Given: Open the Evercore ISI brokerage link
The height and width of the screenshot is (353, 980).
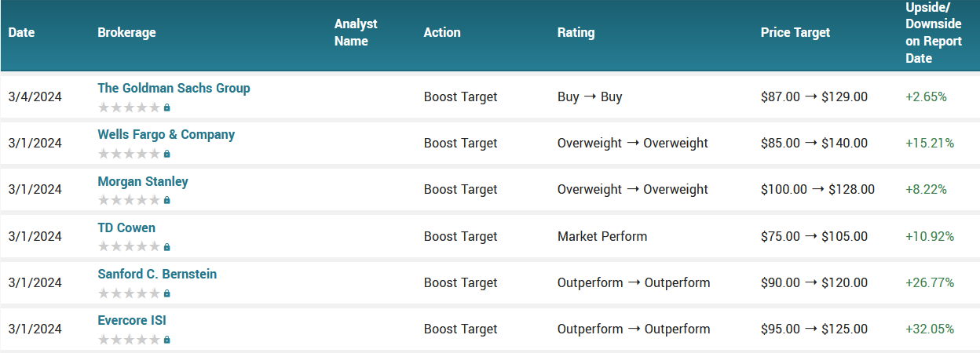Looking at the screenshot, I should [x=132, y=320].
